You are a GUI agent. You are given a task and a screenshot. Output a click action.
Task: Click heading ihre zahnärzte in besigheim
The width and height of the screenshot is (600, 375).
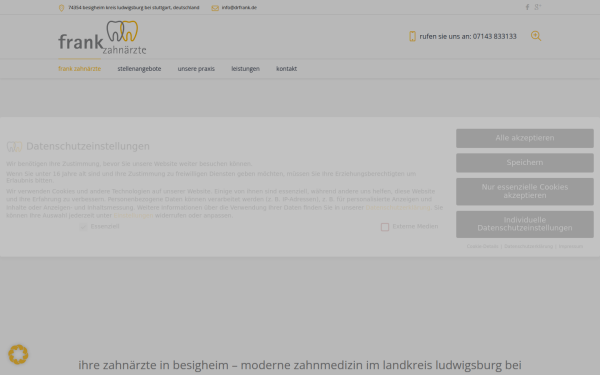click(x=300, y=365)
